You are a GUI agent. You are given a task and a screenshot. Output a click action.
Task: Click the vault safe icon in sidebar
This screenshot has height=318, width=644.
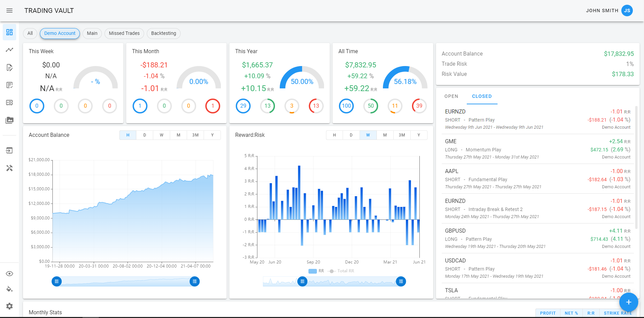(9, 103)
